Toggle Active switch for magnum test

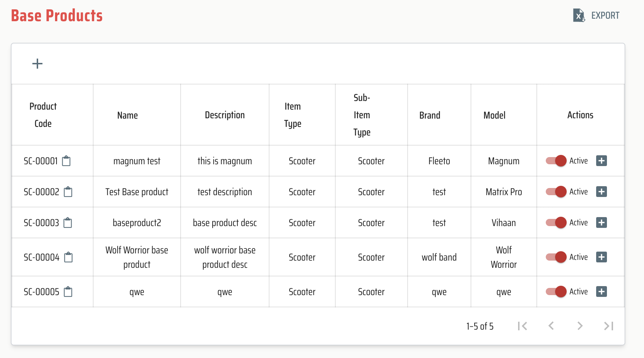556,161
